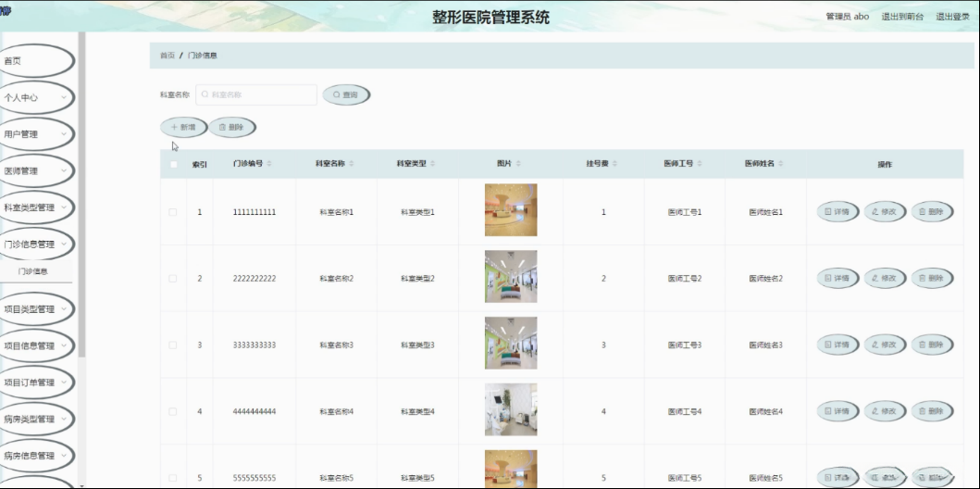This screenshot has width=980, height=489.
Task: Edit row 1111111111 with 修改
Action: pos(885,212)
